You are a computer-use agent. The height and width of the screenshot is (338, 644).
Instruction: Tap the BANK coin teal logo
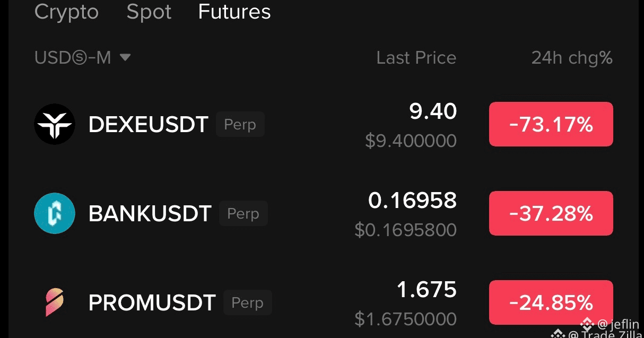55,213
